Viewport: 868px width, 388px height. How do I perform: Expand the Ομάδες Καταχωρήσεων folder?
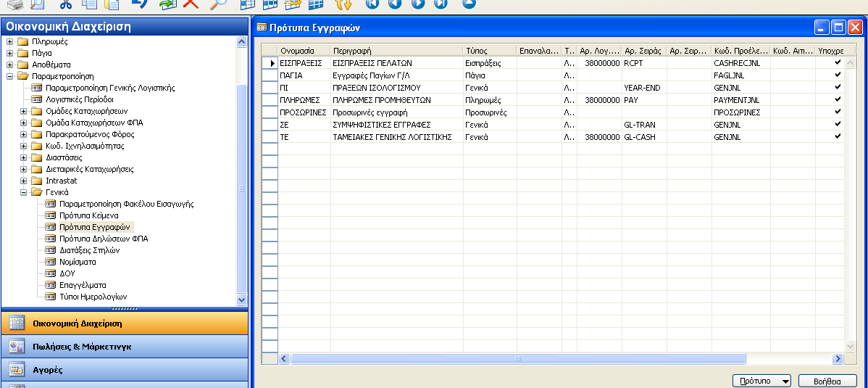pyautogui.click(x=23, y=112)
